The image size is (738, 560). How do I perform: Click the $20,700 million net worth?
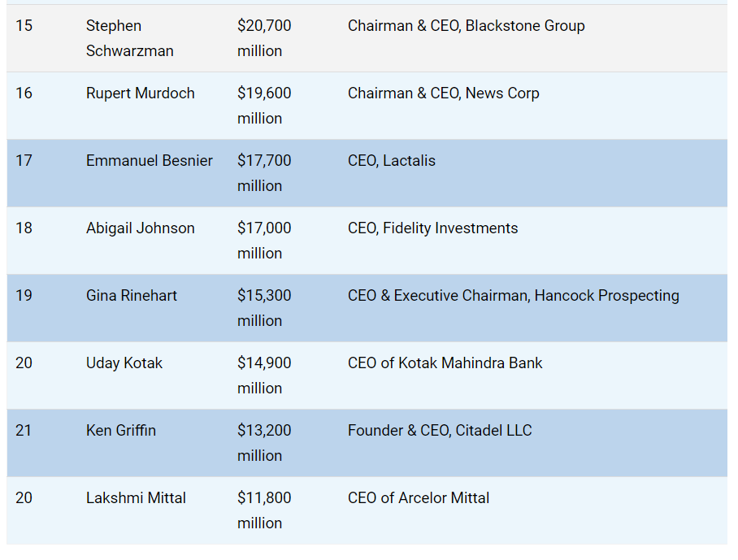(264, 38)
